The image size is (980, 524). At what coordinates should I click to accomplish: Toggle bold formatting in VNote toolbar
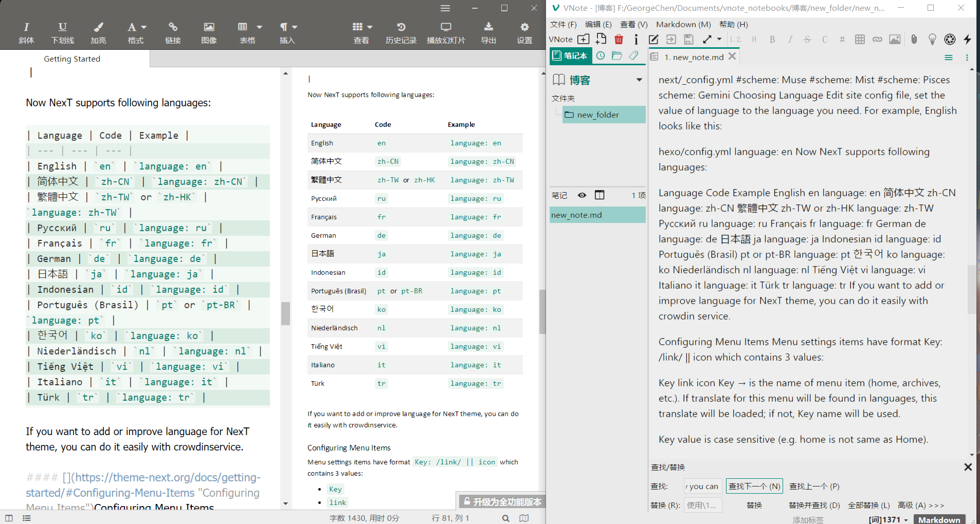[772, 39]
